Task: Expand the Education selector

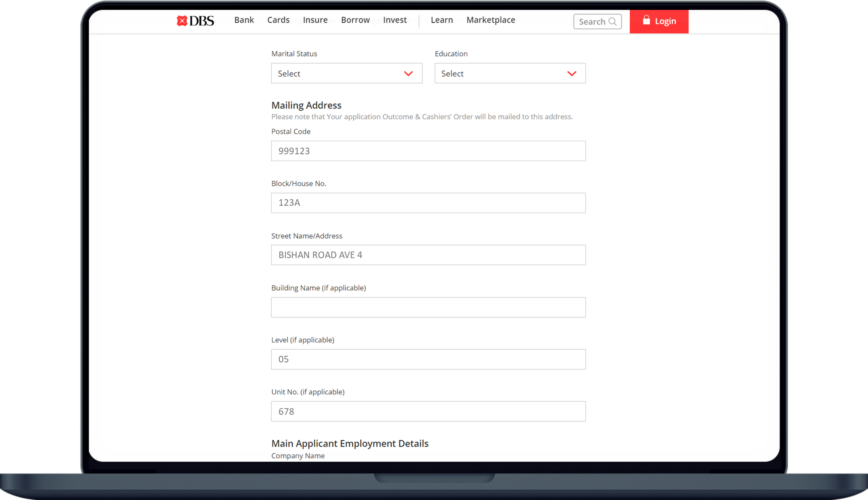Action: tap(510, 73)
